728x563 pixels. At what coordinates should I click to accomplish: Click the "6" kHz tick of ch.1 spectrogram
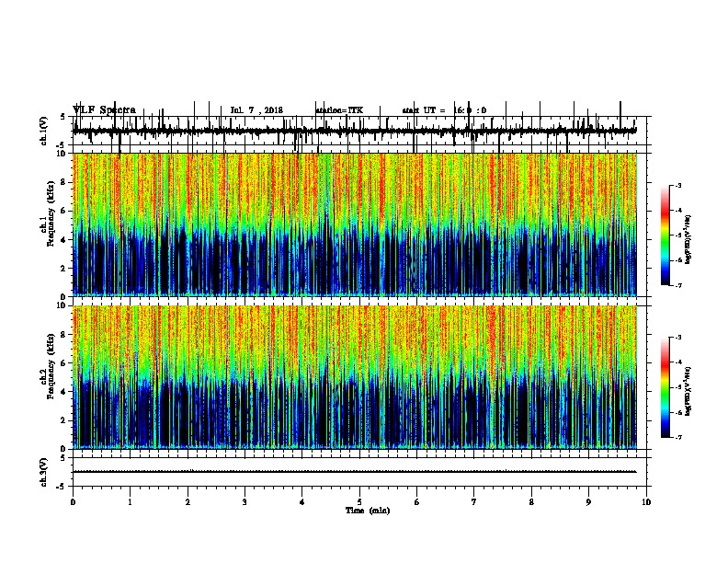click(x=63, y=211)
